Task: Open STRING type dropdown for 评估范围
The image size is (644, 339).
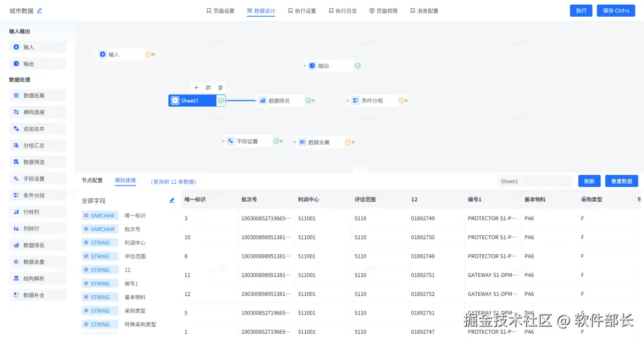Action: [x=100, y=257]
